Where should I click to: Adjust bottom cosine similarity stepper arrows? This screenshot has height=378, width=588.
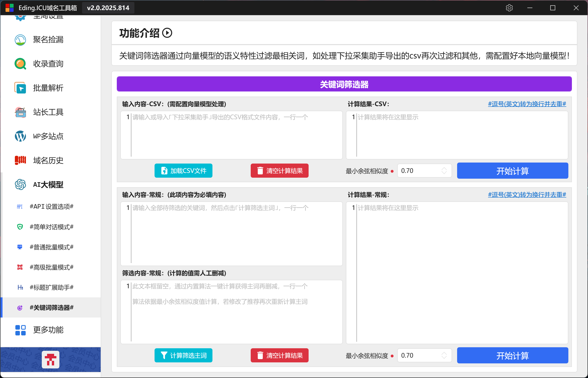point(444,356)
